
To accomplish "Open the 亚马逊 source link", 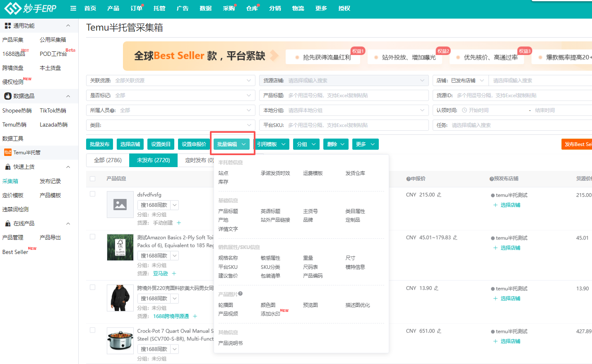I will tap(161, 274).
